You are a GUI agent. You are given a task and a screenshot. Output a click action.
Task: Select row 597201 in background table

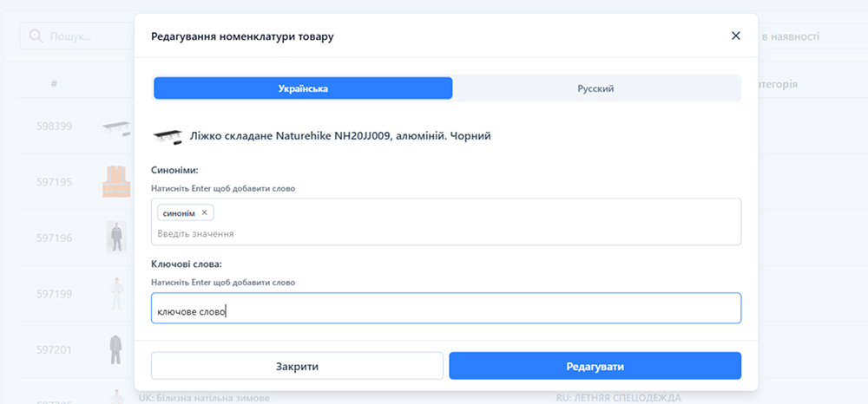pos(54,350)
